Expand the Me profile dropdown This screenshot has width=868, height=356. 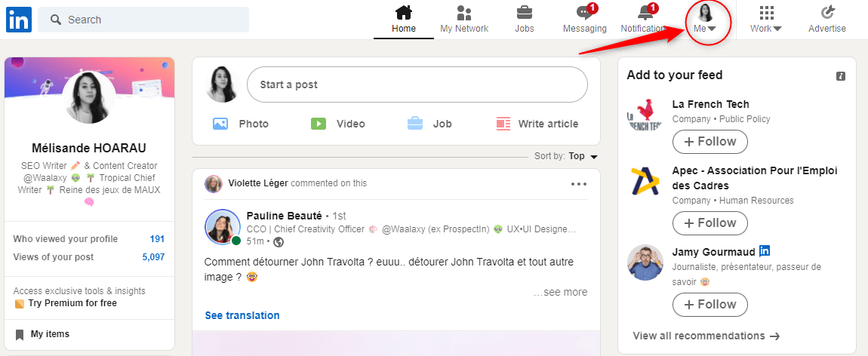tap(705, 20)
